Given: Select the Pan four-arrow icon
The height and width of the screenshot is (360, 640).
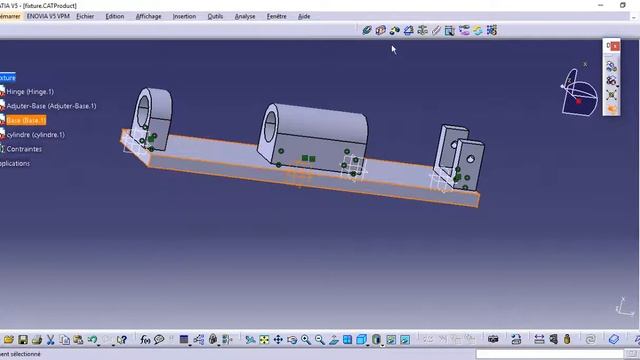Looking at the screenshot, I should [x=278, y=340].
